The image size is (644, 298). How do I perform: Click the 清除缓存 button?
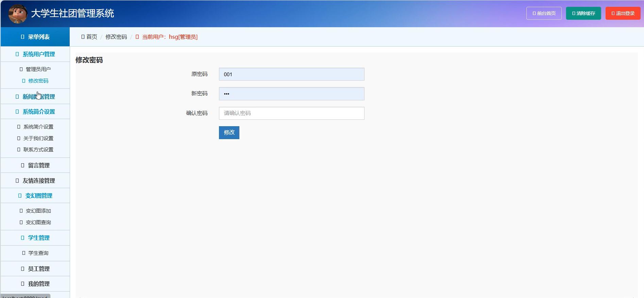point(583,13)
